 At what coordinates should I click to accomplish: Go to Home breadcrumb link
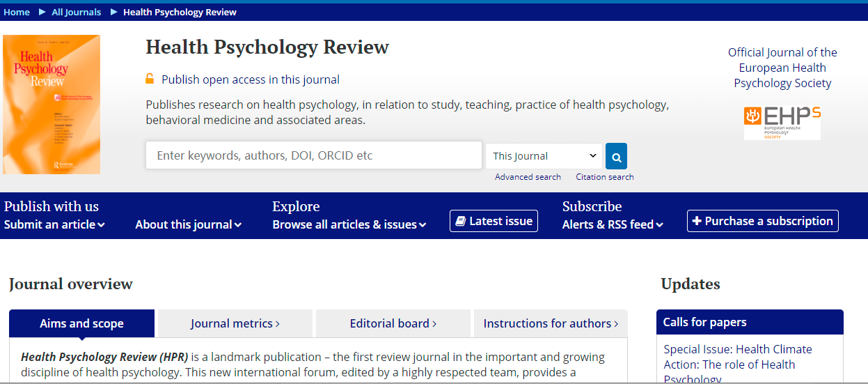point(17,12)
